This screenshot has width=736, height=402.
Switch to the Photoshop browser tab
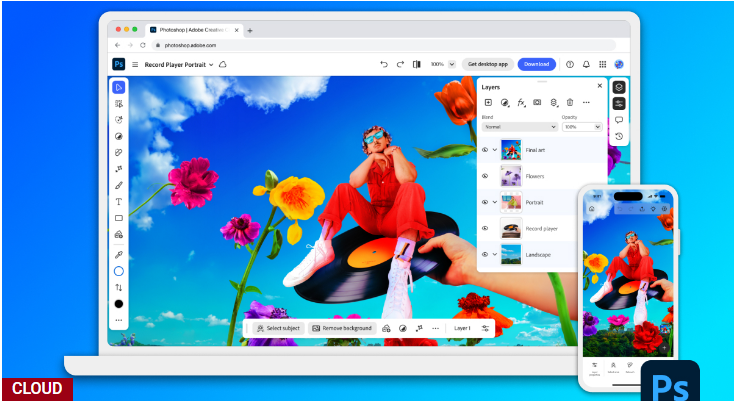click(x=194, y=30)
